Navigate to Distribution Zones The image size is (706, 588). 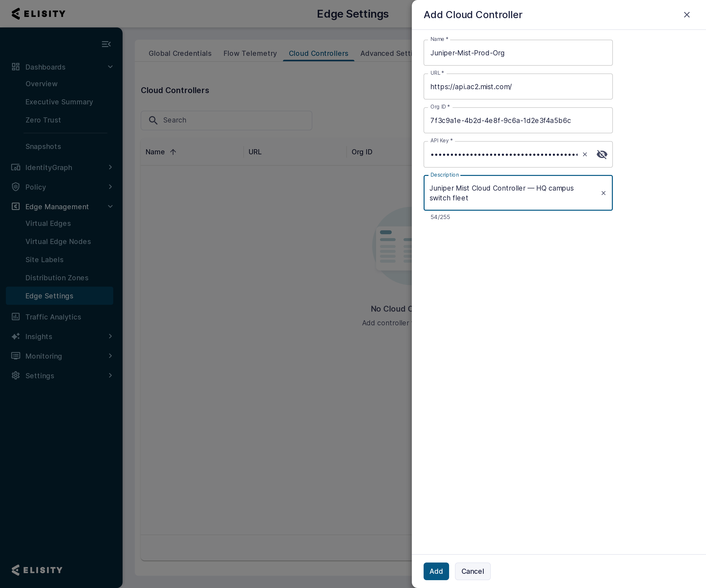57,278
